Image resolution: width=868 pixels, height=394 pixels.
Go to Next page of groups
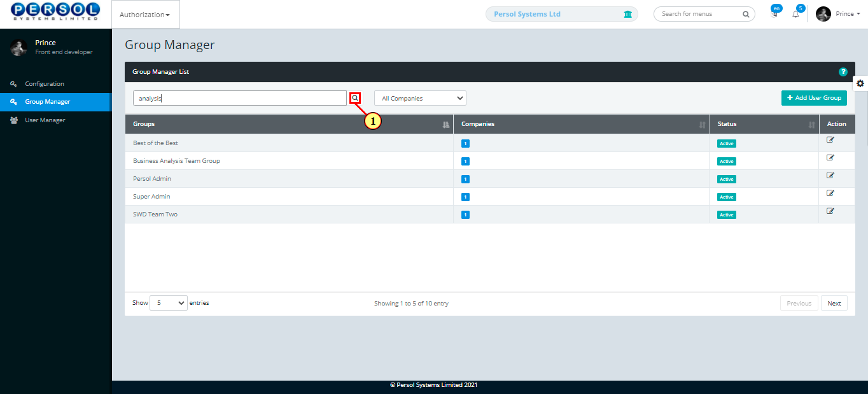tap(834, 304)
